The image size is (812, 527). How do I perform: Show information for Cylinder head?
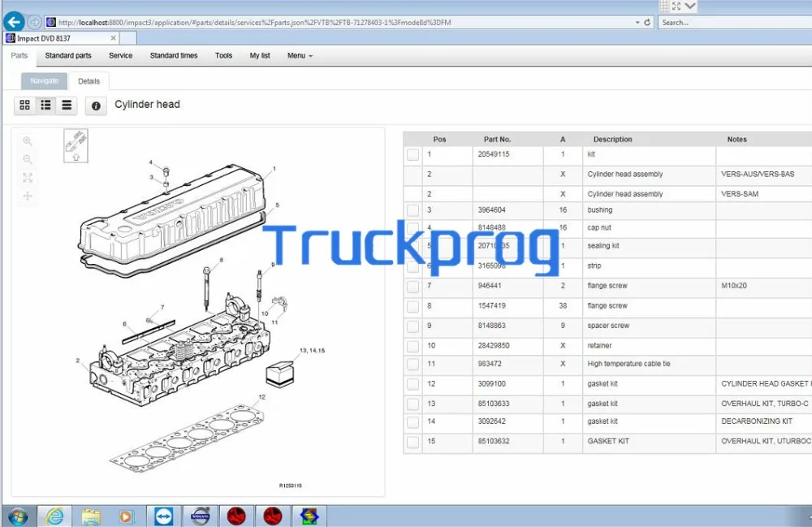(x=96, y=106)
